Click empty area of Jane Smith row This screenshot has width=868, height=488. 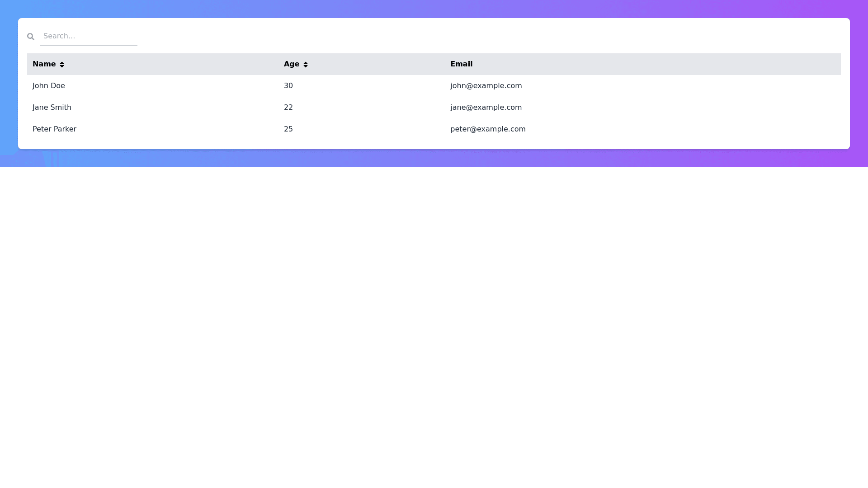click(678, 108)
